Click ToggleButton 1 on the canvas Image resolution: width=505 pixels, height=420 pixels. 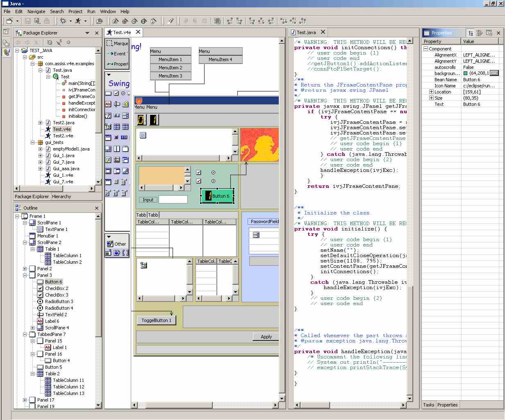click(x=156, y=320)
